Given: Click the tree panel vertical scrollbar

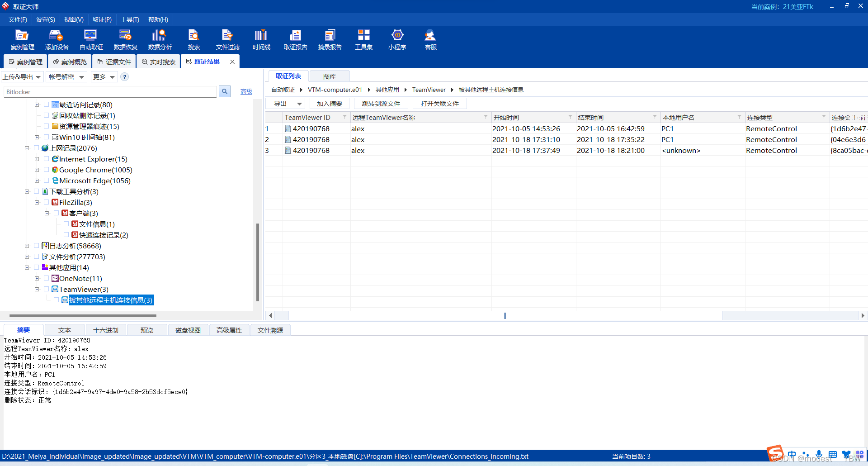Looking at the screenshot, I should [x=258, y=262].
